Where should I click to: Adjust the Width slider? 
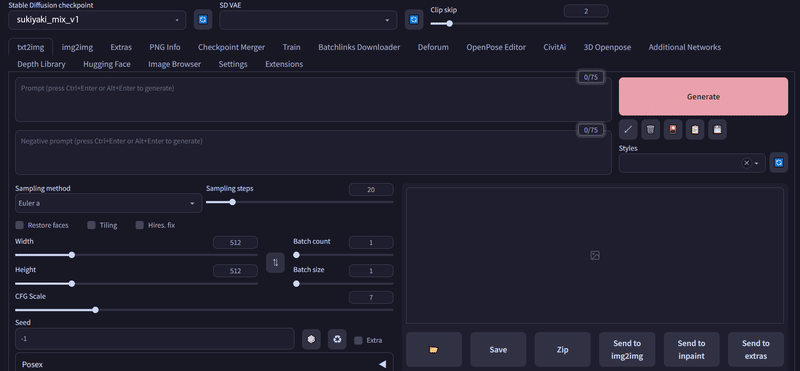[x=136, y=255]
